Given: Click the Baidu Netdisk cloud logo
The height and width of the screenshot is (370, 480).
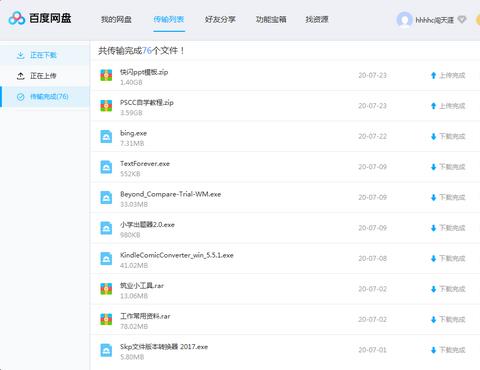Looking at the screenshot, I should (x=17, y=18).
